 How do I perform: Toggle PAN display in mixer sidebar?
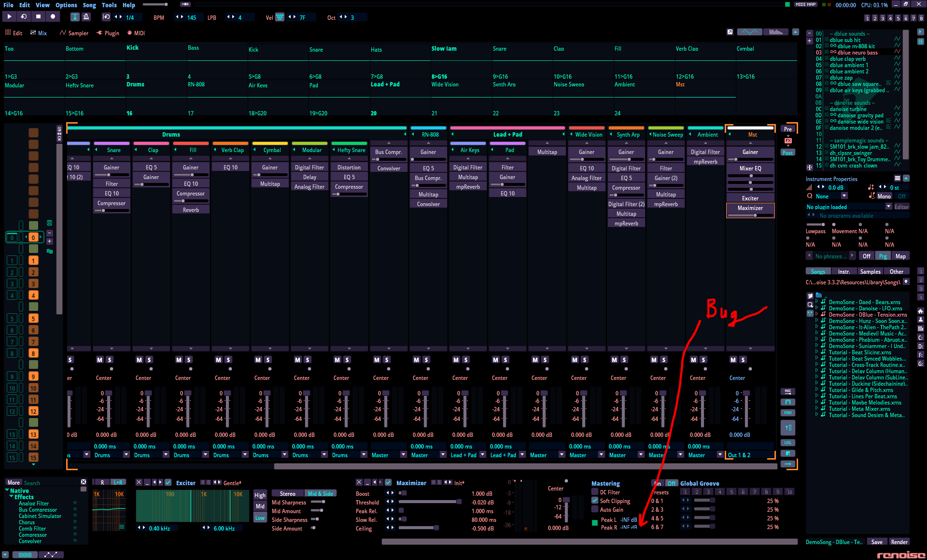788,413
